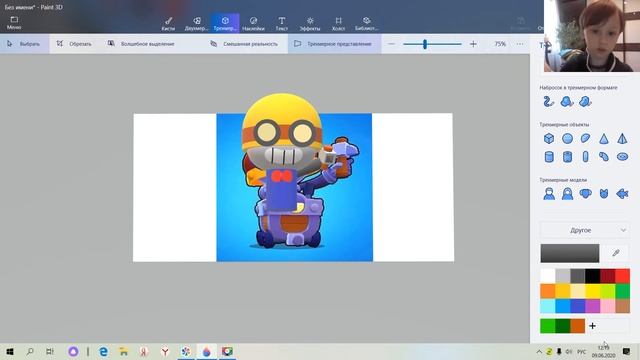Select the 3D shapes tab
Image resolution: width=640 pixels, height=360 pixels.
[225, 24]
